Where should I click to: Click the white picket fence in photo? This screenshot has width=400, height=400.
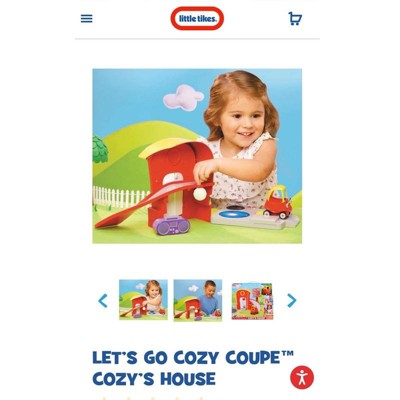(x=121, y=197)
